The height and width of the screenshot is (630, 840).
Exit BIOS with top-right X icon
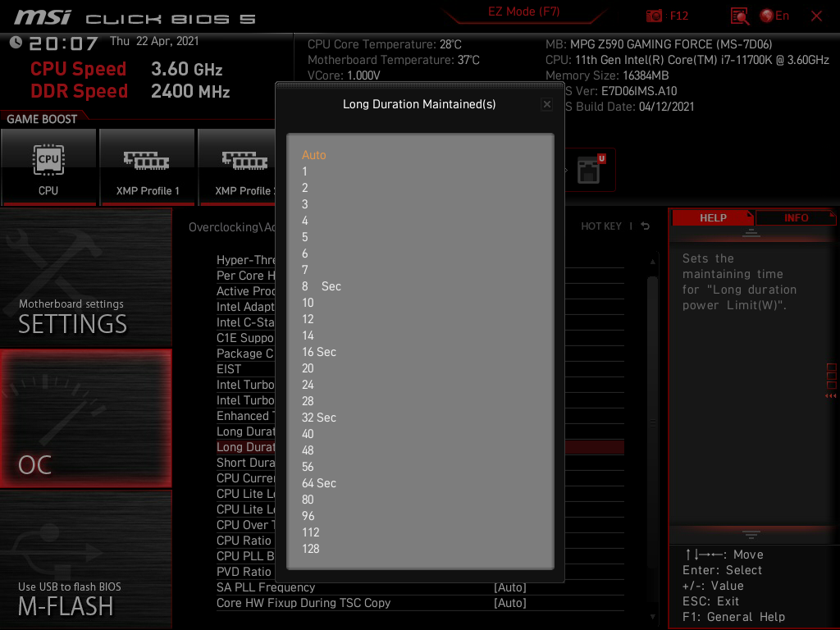point(816,16)
